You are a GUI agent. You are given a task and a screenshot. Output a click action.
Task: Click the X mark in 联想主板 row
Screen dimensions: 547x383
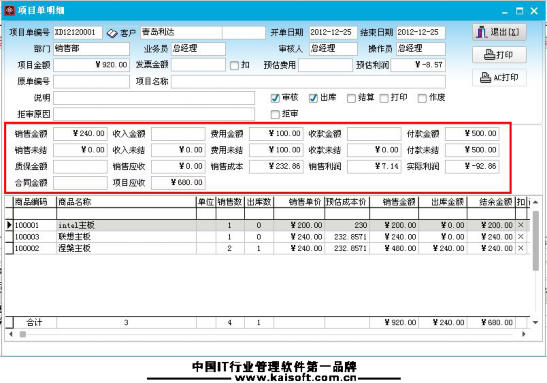[x=520, y=236]
